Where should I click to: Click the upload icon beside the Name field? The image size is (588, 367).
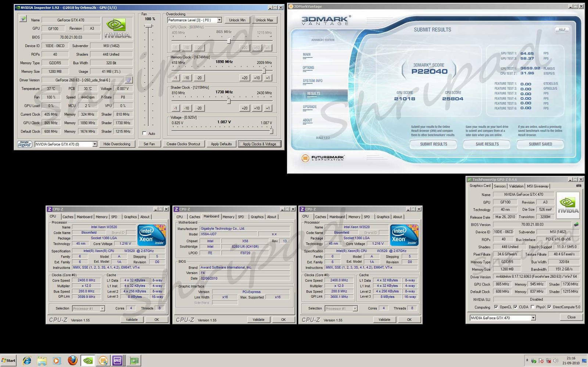point(23,19)
